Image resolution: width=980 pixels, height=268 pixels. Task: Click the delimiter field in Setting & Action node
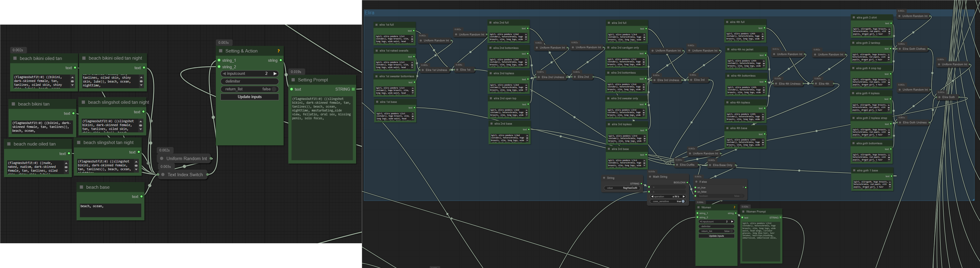point(249,81)
